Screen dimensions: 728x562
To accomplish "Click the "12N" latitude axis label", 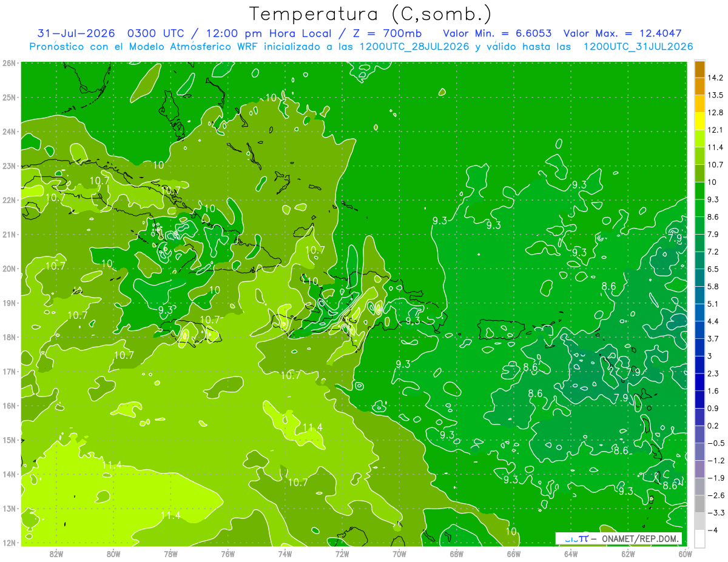I will pos(9,543).
